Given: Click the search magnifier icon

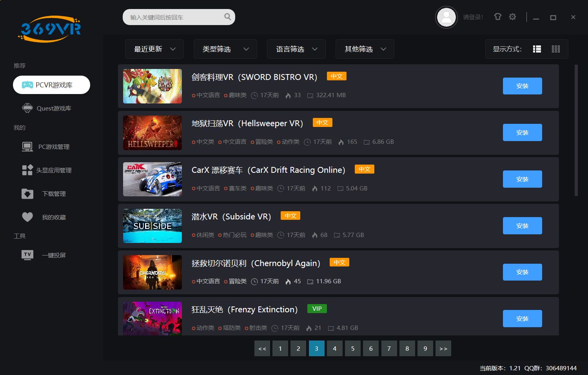Looking at the screenshot, I should coord(227,17).
